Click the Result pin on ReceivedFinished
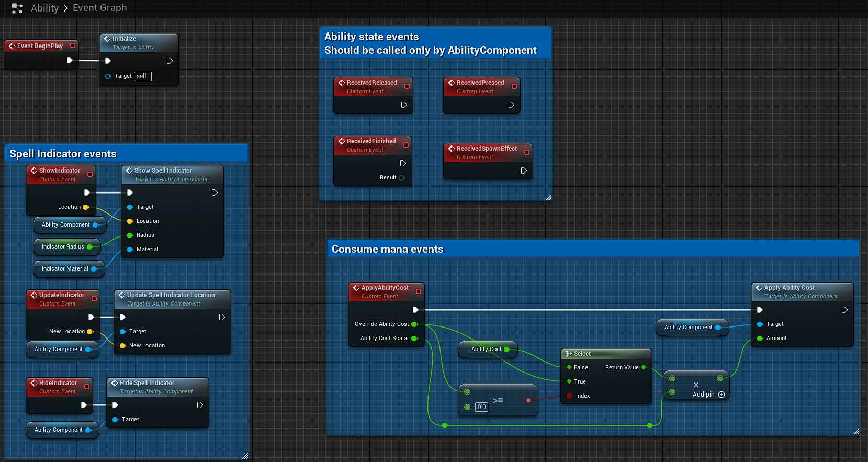 pyautogui.click(x=402, y=178)
